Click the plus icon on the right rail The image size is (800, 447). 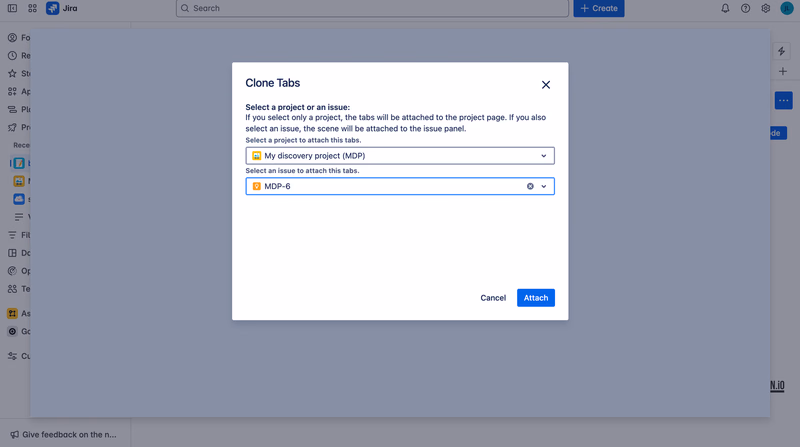click(x=783, y=71)
